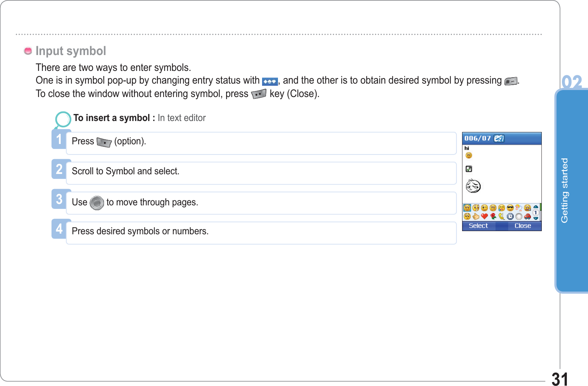The height and width of the screenshot is (386, 588).
Task: Choose the ringing telephone symbol
Action: pyautogui.click(x=502, y=216)
